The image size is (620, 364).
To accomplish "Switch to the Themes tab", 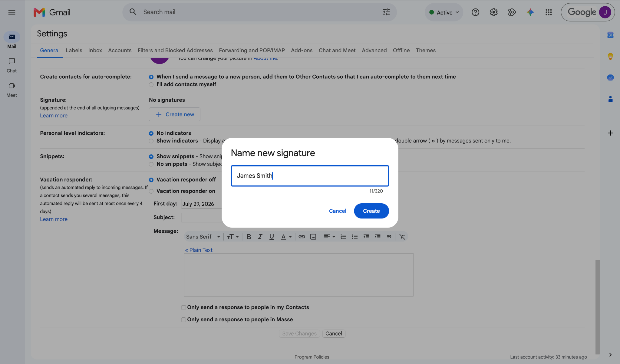I will [x=426, y=50].
